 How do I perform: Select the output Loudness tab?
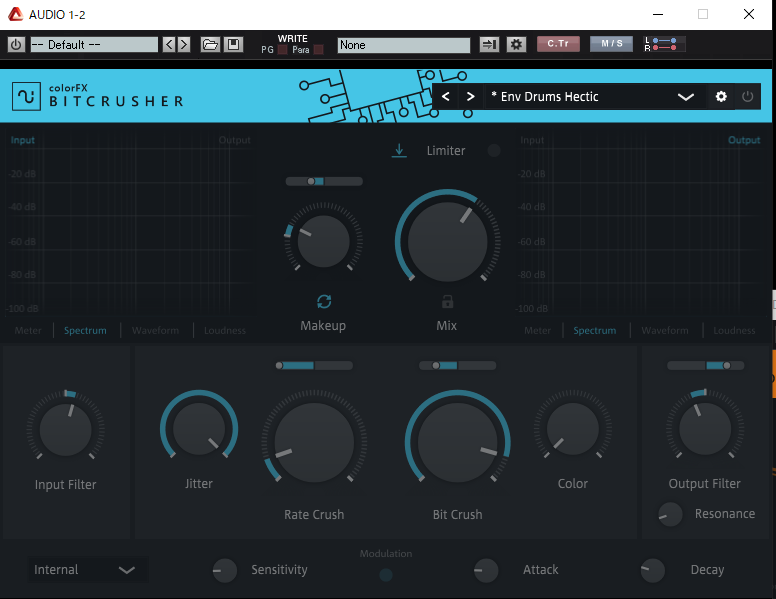734,330
